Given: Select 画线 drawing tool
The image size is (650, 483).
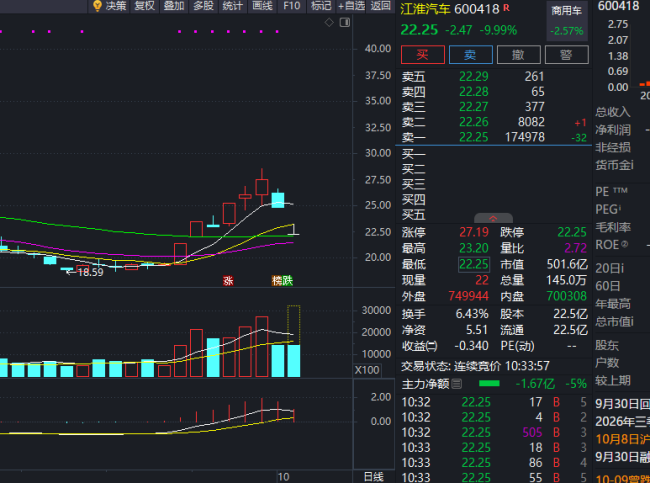Looking at the screenshot, I should (x=262, y=6).
